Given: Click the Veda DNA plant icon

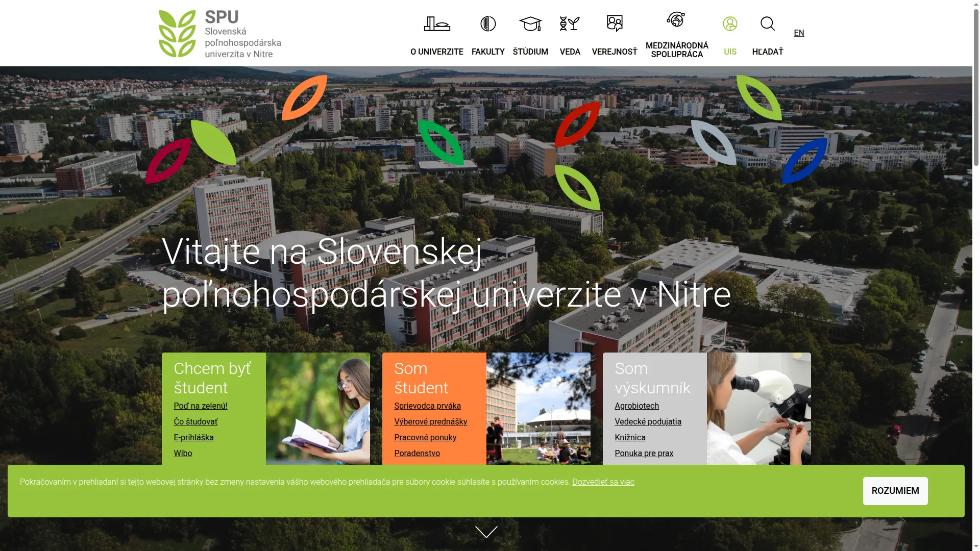Looking at the screenshot, I should click(x=570, y=23).
